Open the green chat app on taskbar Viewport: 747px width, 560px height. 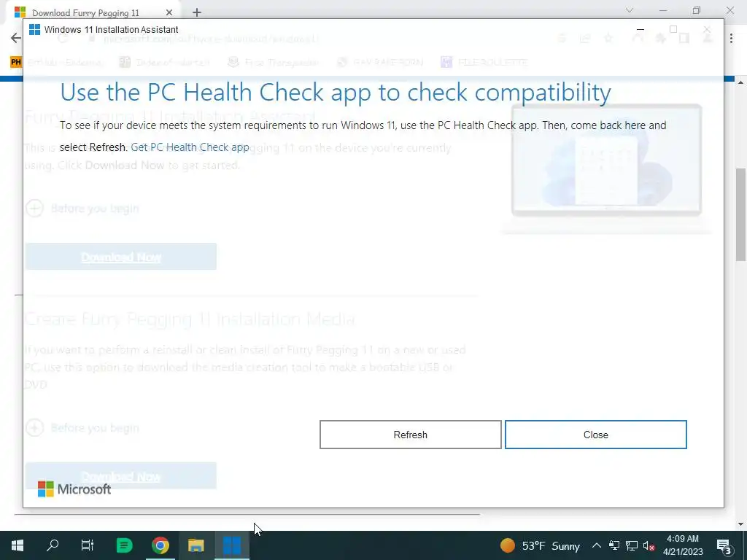(x=124, y=545)
